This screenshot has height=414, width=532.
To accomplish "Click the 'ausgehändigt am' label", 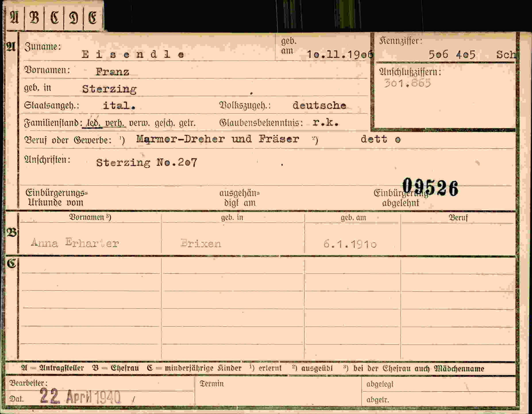I will [x=240, y=198].
